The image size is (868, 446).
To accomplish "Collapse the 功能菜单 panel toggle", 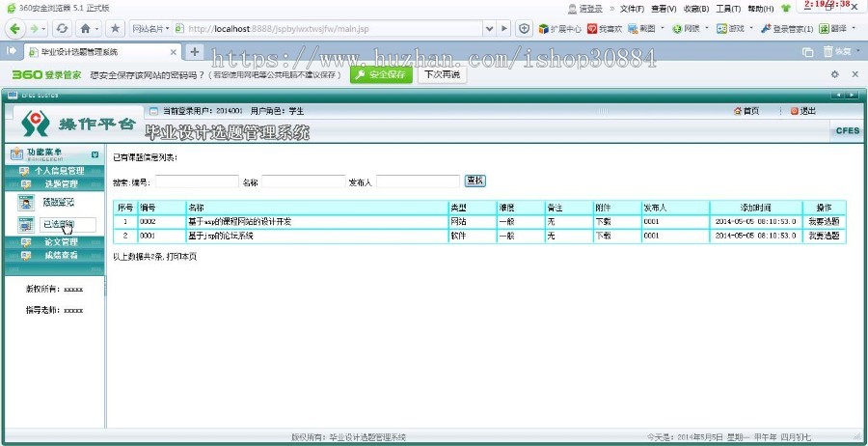I will [95, 154].
